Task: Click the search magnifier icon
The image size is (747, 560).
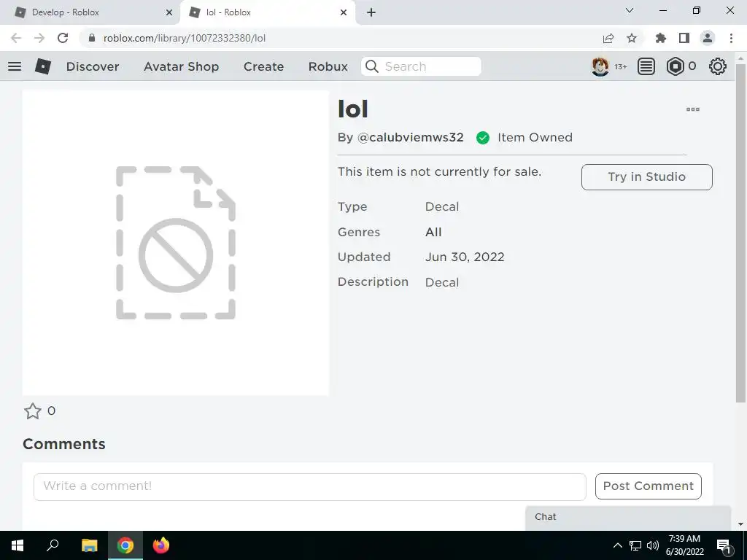Action: pyautogui.click(x=372, y=66)
